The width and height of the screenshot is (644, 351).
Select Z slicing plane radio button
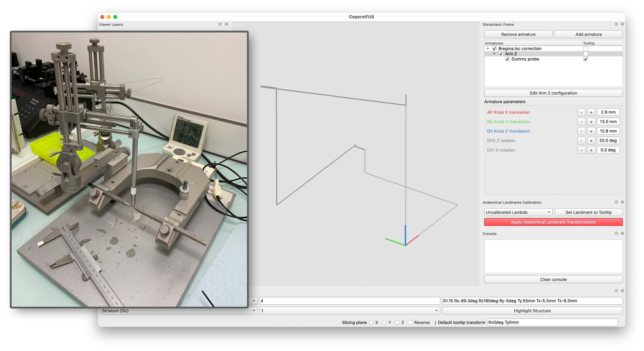click(397, 322)
